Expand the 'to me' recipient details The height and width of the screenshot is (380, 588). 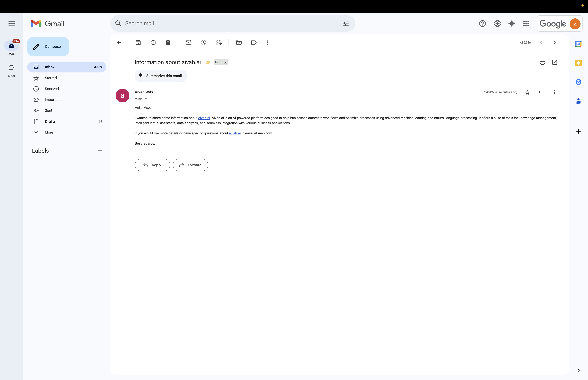click(146, 99)
